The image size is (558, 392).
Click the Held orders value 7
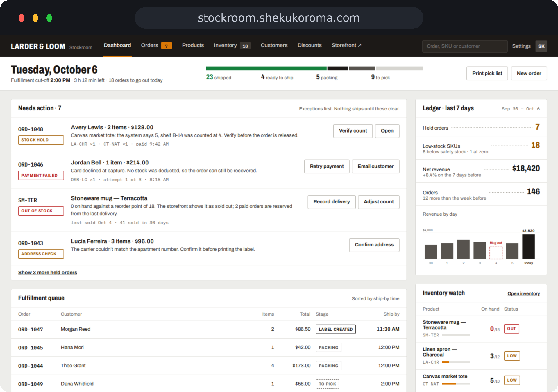tap(537, 127)
